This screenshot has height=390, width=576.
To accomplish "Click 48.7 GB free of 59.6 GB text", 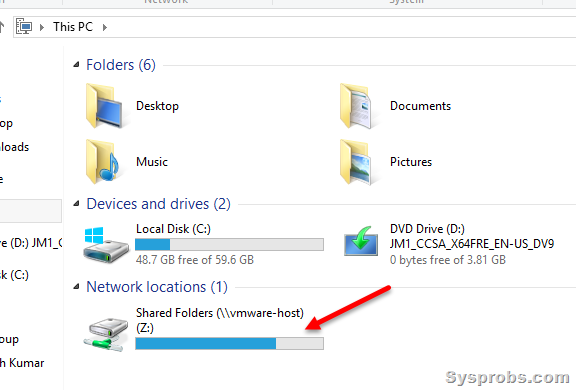I will (x=195, y=260).
